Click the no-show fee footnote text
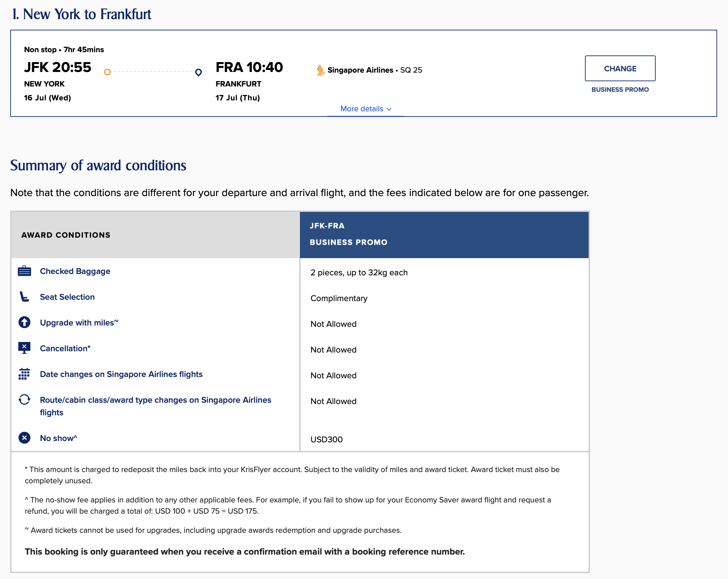Image resolution: width=728 pixels, height=579 pixels. [x=288, y=505]
